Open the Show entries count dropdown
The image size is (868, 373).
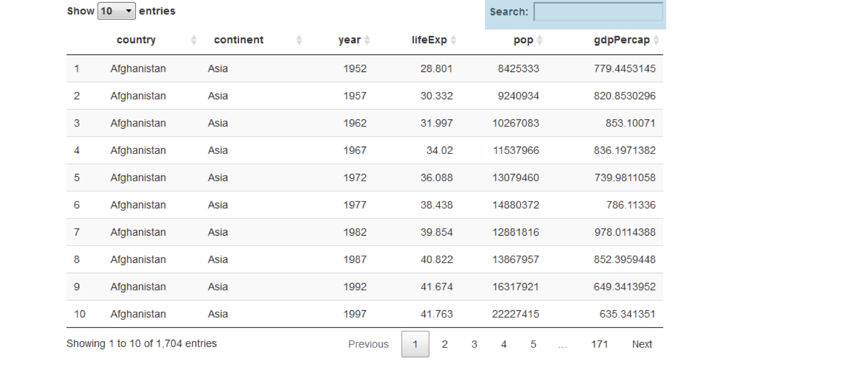pyautogui.click(x=116, y=11)
